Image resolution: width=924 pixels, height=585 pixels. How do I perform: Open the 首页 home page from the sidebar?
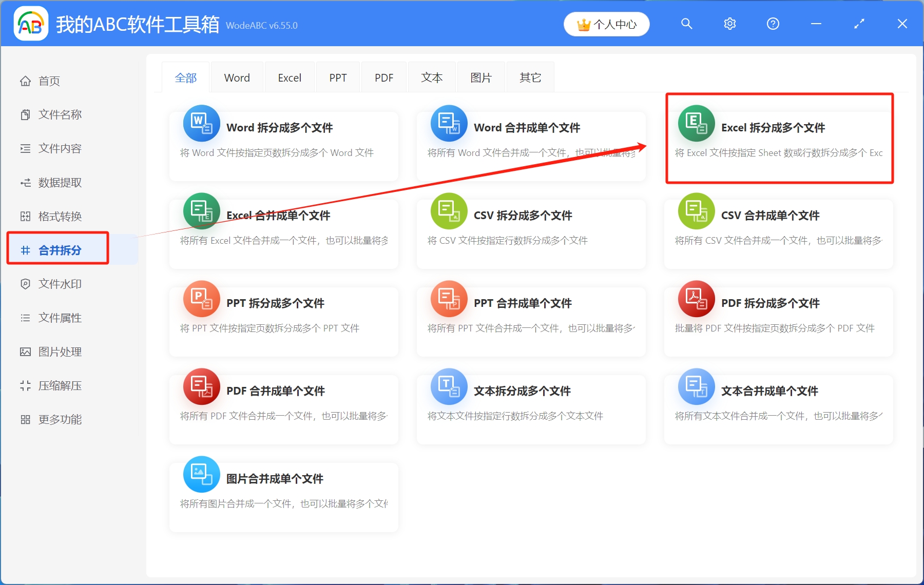[49, 81]
